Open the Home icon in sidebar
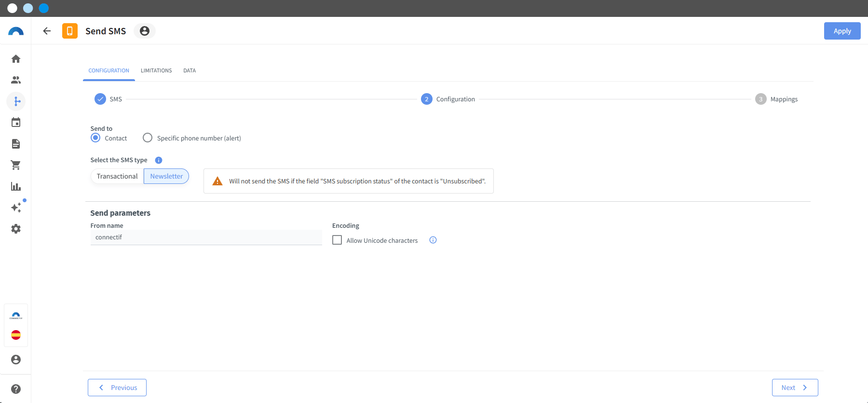 16,59
